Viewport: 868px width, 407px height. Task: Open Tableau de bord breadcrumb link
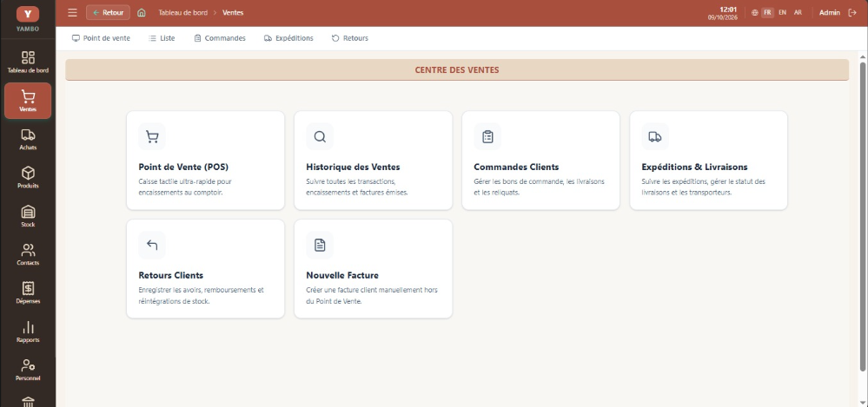(x=182, y=13)
